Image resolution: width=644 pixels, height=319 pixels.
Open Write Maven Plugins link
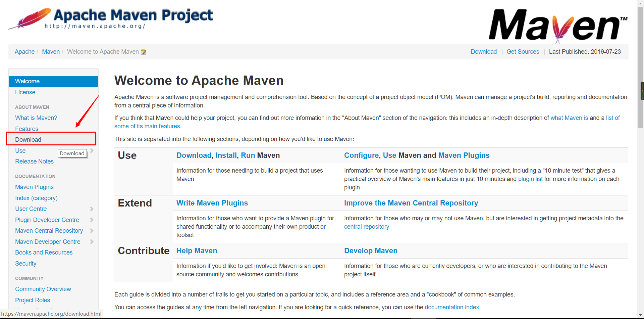(212, 203)
